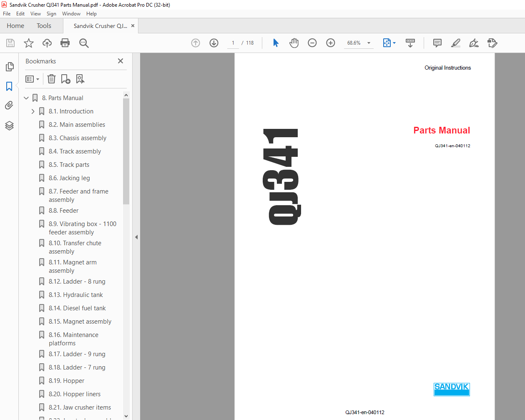The height and width of the screenshot is (420, 525).
Task: Add file to starred favorites
Action: pos(29,43)
